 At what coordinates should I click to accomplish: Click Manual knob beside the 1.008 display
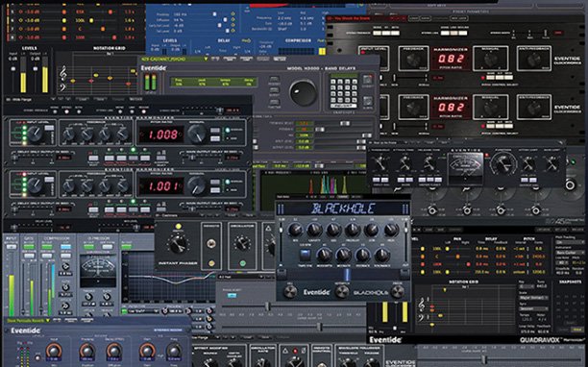point(198,134)
